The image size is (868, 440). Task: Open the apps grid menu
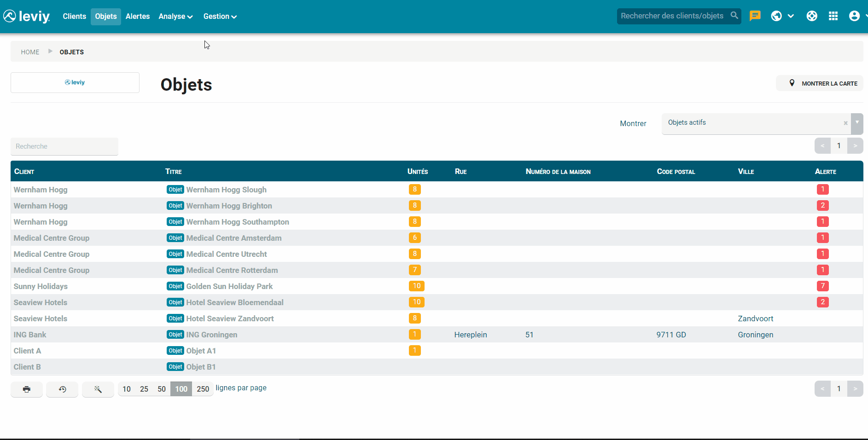pos(833,16)
